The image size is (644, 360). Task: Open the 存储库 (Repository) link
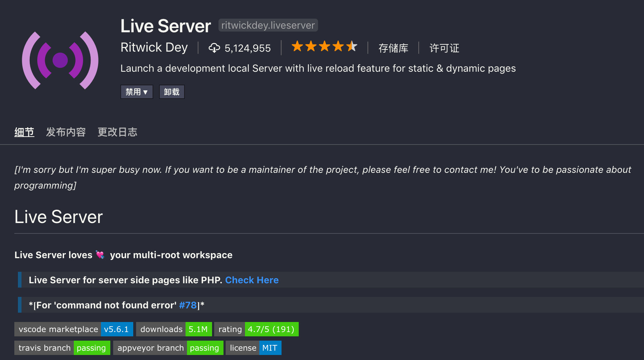click(x=393, y=48)
